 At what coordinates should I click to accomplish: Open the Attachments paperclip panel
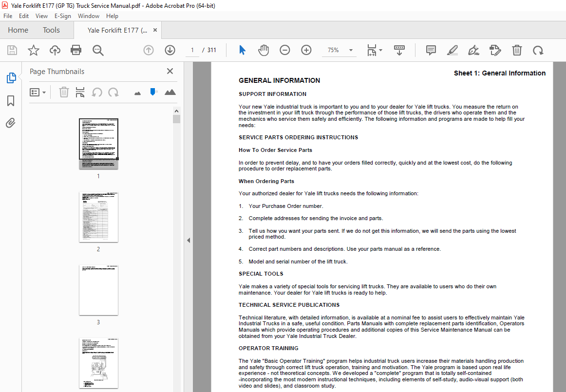point(10,123)
